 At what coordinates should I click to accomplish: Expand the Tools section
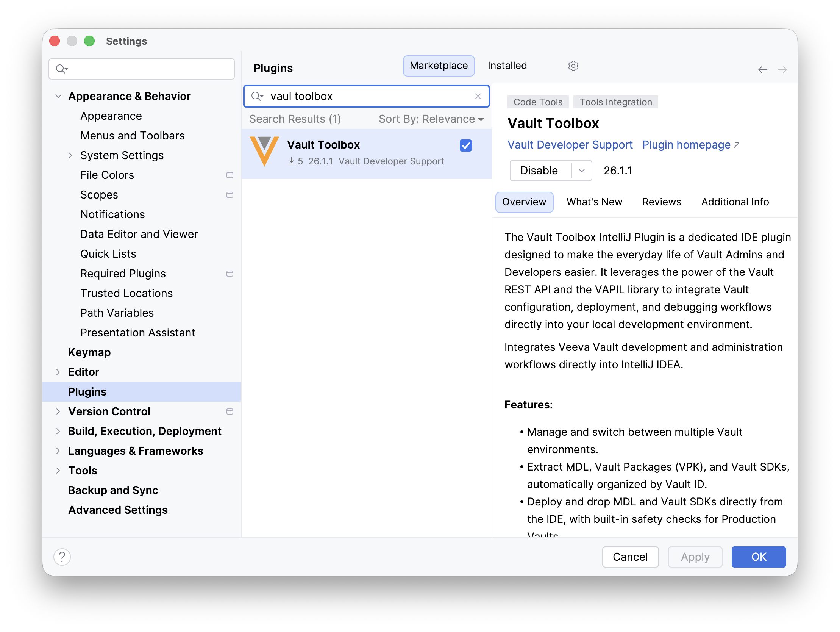[58, 471]
